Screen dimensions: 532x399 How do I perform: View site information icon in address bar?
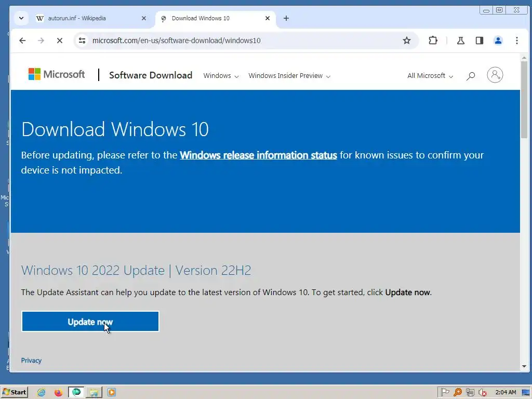pos(82,41)
